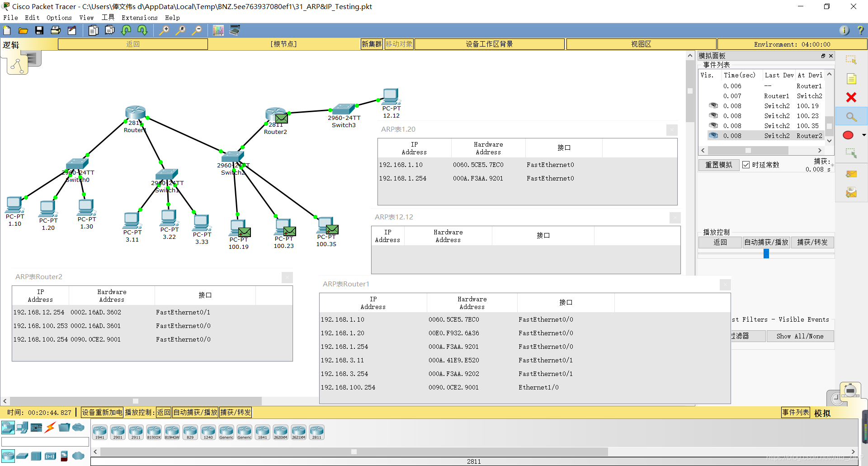
Task: Paste using the Paste toolbar icon
Action: pos(110,30)
